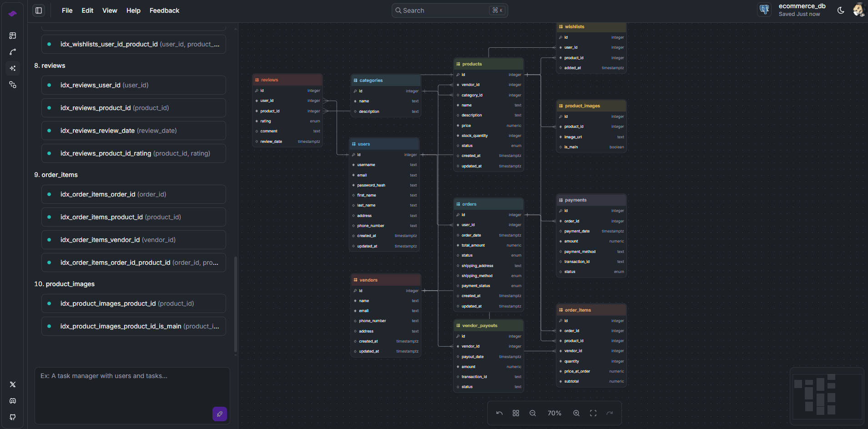
Task: Zoom out of the diagram canvas
Action: pyautogui.click(x=532, y=413)
